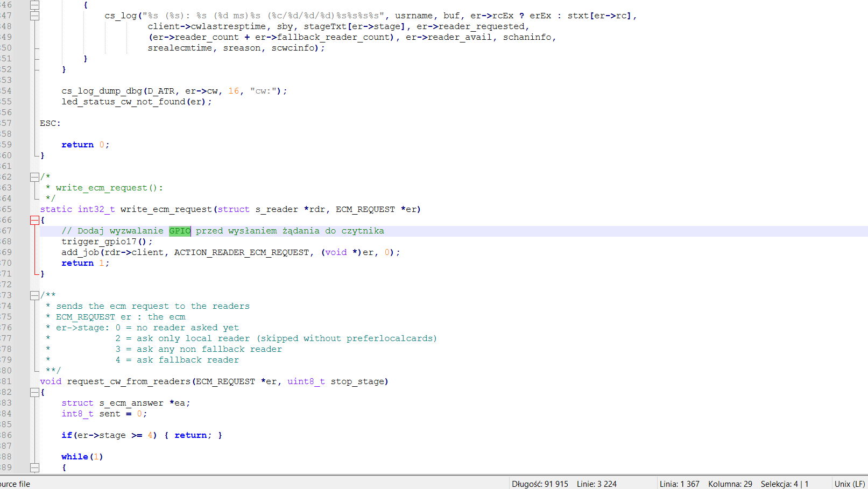Fold the 'sends the ecm request' doc comment
The height and width of the screenshot is (489, 868).
[34, 295]
